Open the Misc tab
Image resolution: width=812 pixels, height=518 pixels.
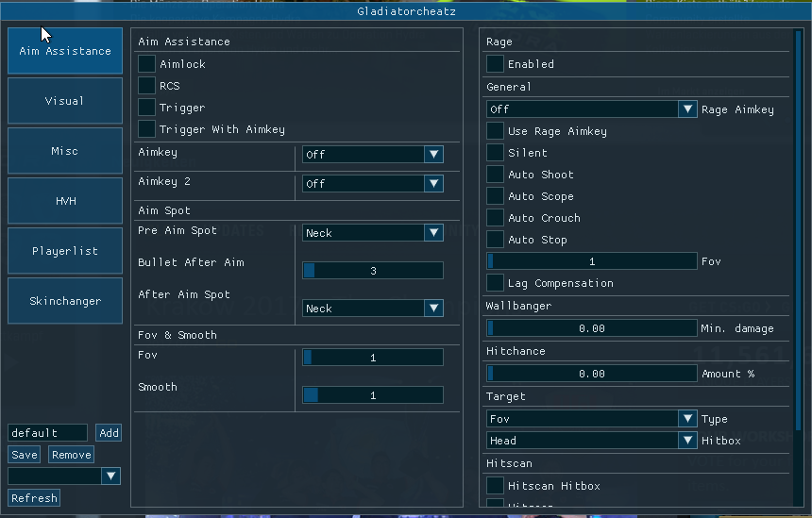pyautogui.click(x=65, y=151)
